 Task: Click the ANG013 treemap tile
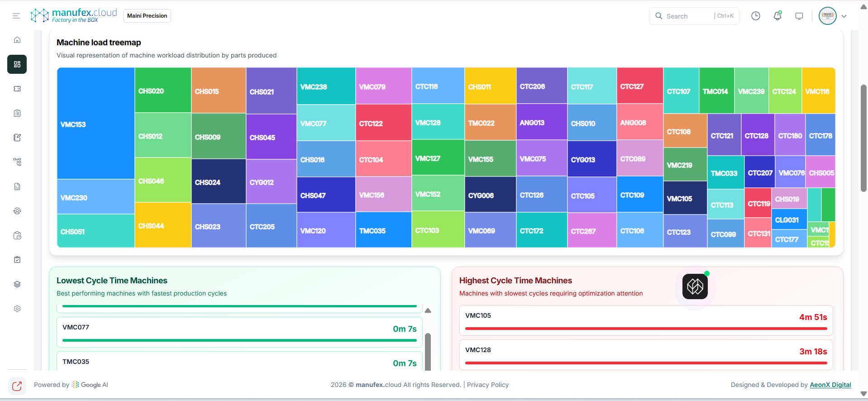pos(542,122)
